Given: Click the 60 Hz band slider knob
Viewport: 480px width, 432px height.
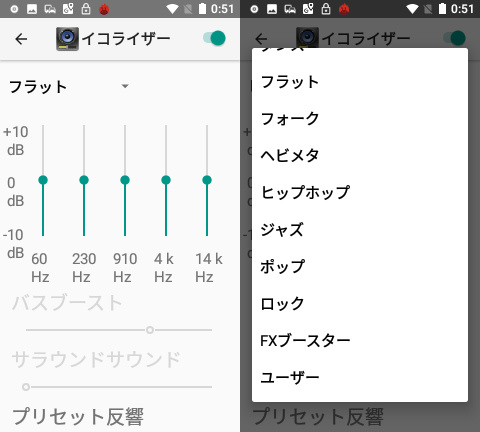Looking at the screenshot, I should [x=43, y=180].
